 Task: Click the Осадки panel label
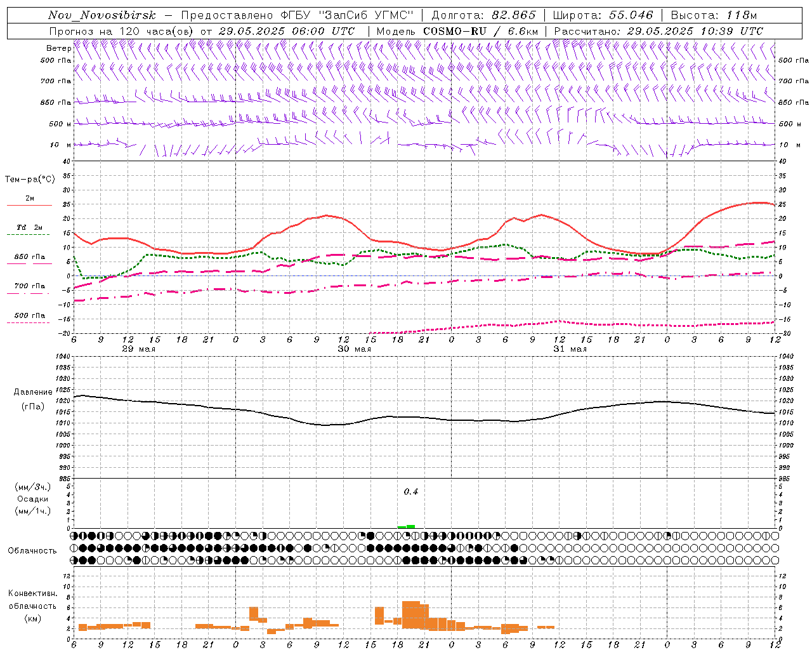[33, 499]
